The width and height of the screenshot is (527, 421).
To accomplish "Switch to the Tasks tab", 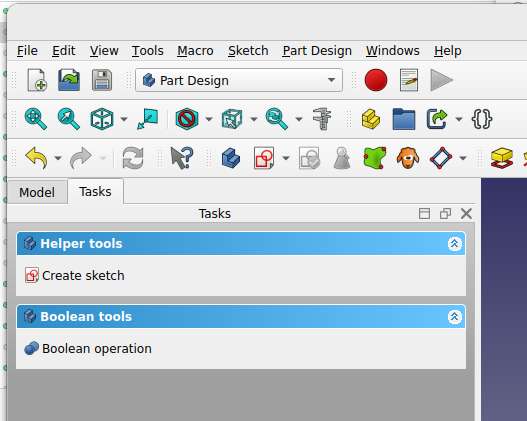I will (95, 192).
